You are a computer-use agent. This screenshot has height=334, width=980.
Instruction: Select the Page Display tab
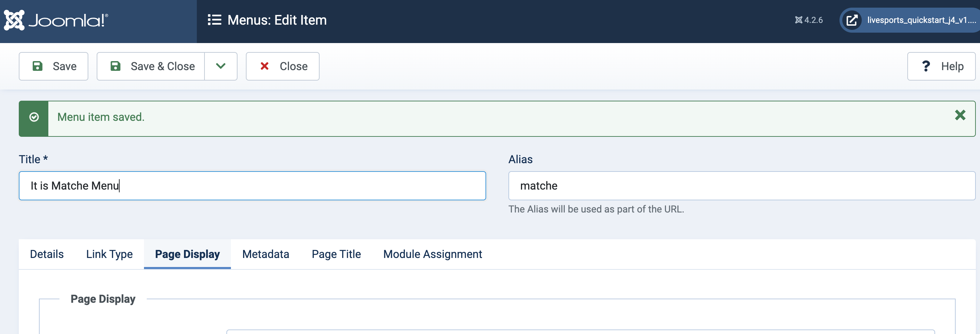(x=187, y=254)
